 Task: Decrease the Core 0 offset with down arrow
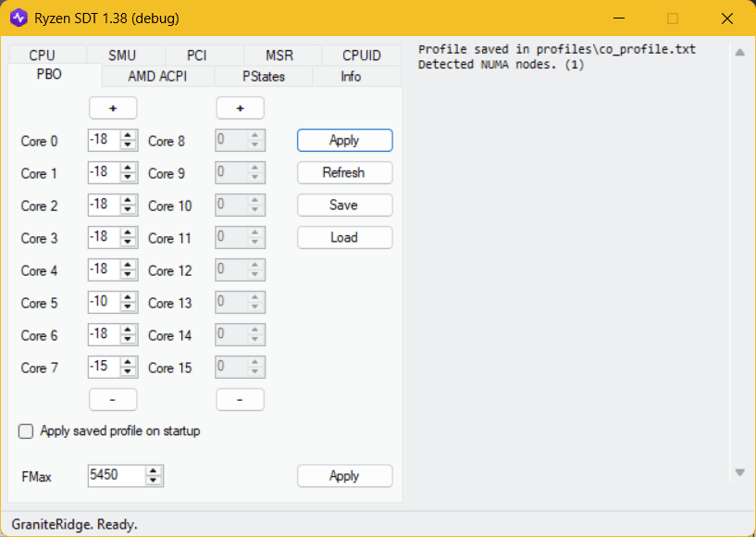point(128,144)
